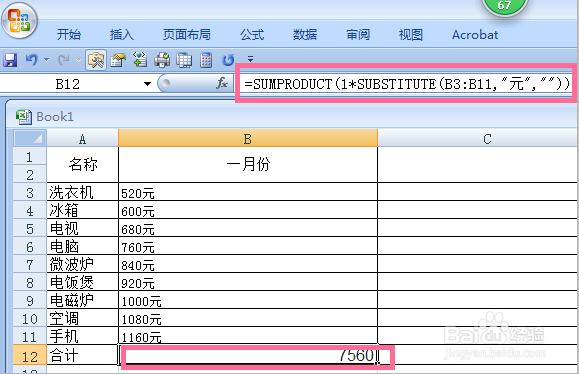Click the 一月份 header cell

tap(248, 165)
